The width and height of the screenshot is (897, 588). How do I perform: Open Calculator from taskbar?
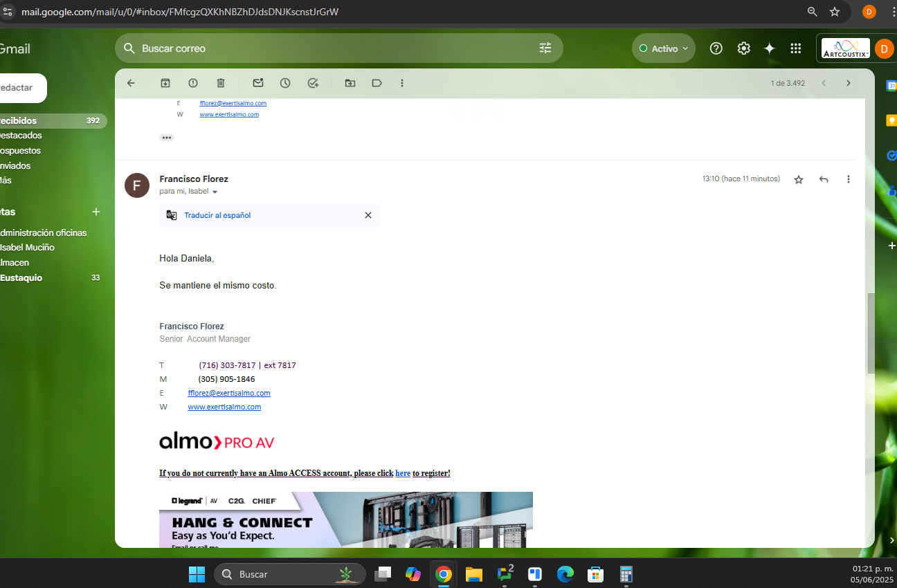tap(626, 574)
